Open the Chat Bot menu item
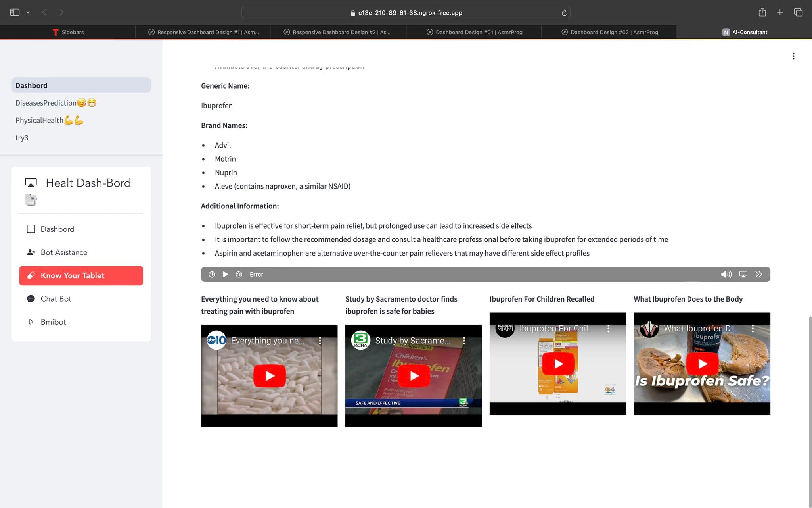Image resolution: width=812 pixels, height=508 pixels. (x=81, y=299)
